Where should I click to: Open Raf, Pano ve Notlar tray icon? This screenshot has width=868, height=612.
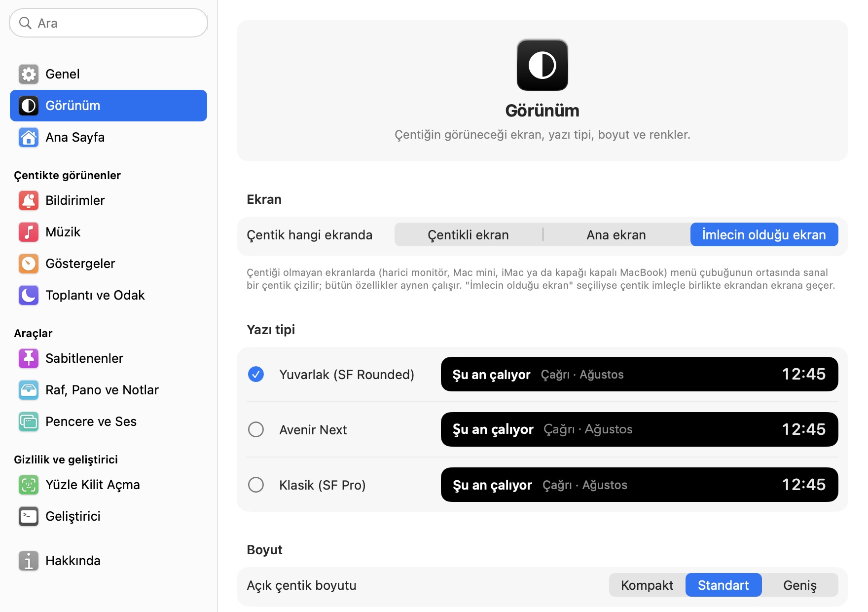click(x=29, y=390)
